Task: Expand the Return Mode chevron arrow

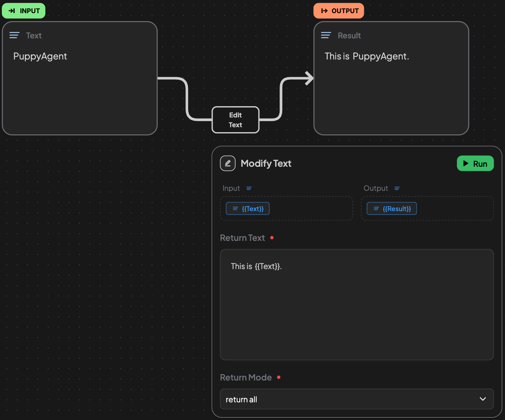Action: point(483,399)
